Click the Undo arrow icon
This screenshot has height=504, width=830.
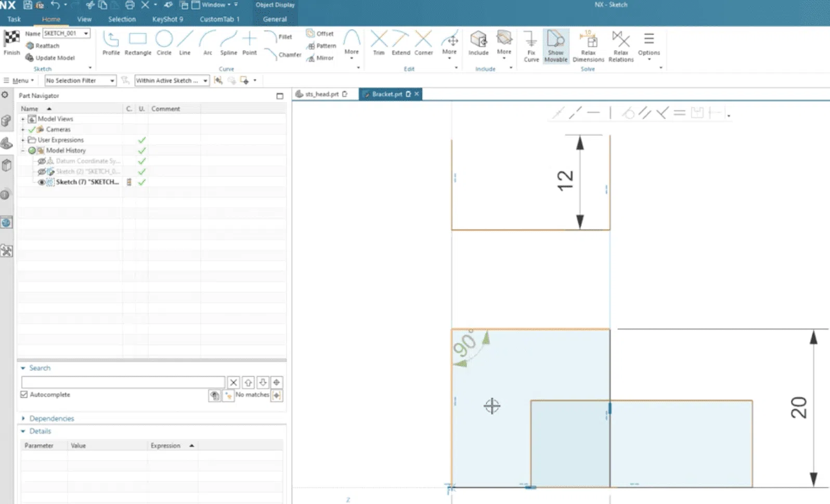[x=56, y=5]
